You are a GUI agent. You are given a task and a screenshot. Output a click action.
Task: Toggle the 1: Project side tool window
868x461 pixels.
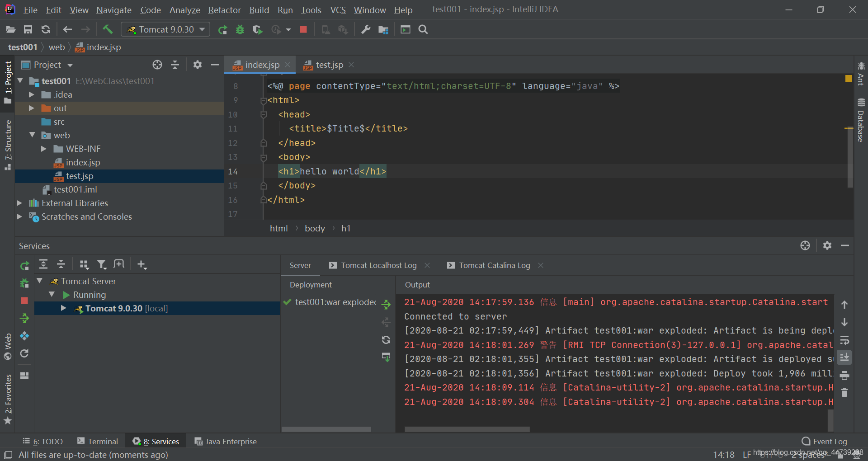(8, 82)
